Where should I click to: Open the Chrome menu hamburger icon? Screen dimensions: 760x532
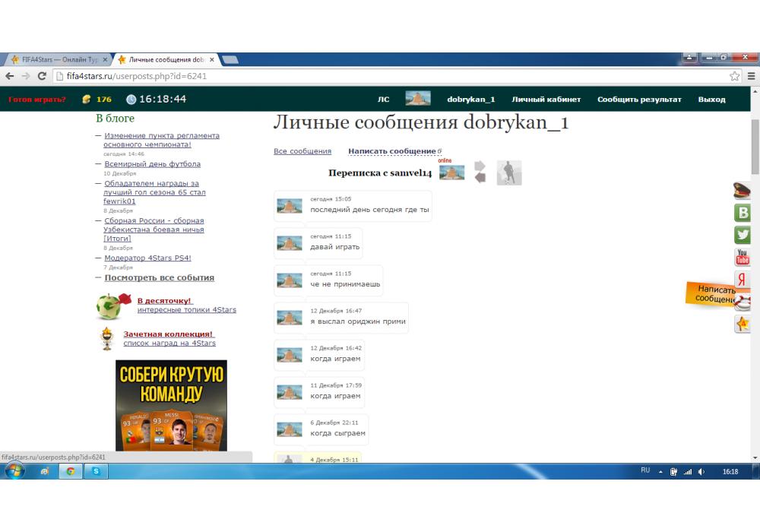751,76
